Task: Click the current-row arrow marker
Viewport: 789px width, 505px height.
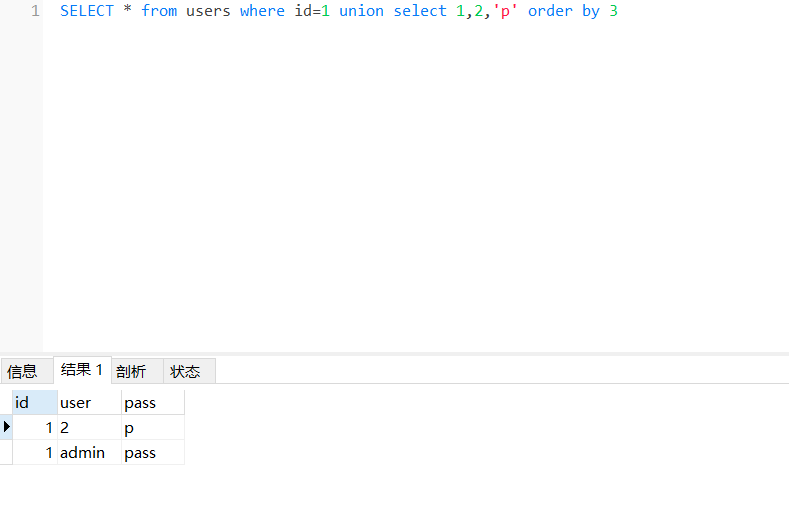Action: pyautogui.click(x=7, y=427)
